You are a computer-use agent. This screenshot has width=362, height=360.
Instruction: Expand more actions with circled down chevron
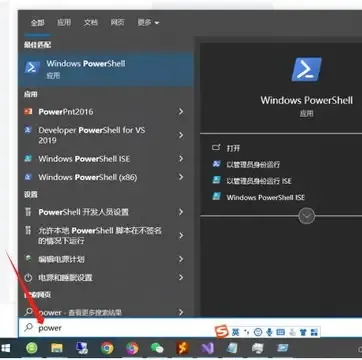pos(306,216)
